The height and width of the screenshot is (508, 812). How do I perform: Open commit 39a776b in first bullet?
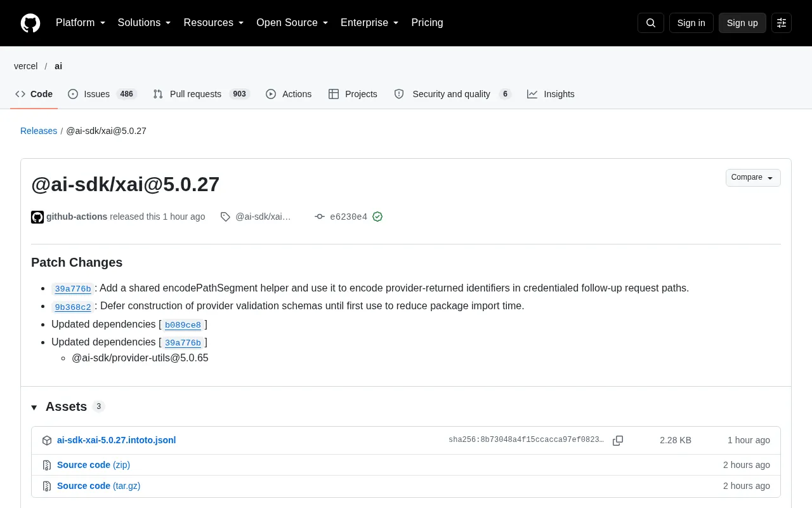pos(73,289)
